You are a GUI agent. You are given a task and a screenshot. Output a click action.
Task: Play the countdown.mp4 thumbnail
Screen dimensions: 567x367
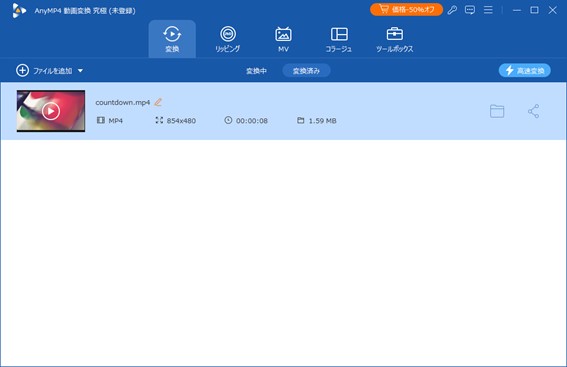(51, 111)
